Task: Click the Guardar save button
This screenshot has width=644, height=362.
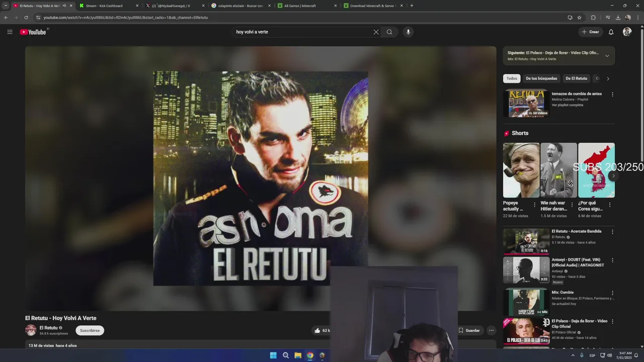Action: click(x=469, y=330)
